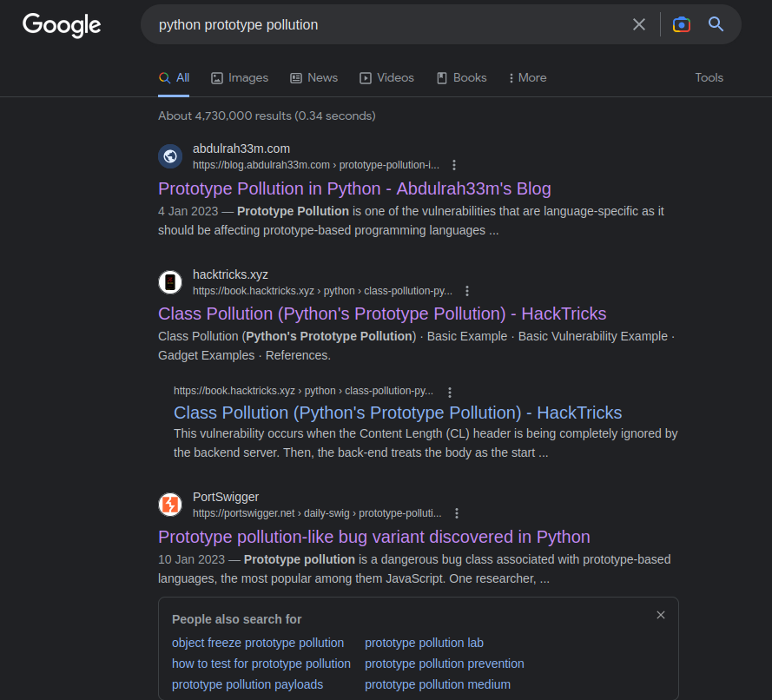Click abdulrah33m.com site name

(x=241, y=149)
